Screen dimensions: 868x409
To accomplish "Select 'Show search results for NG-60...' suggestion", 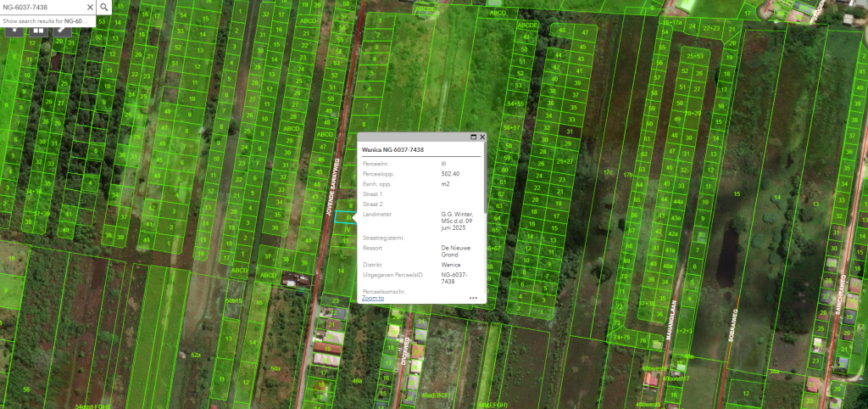I will click(x=47, y=20).
